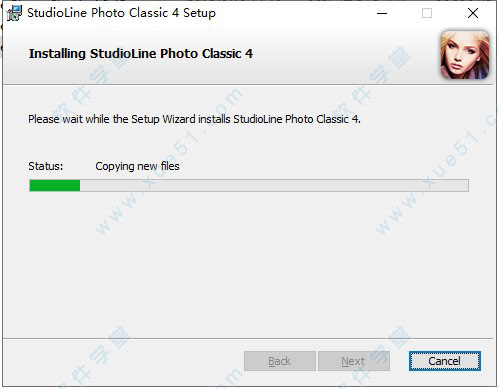Cancel the StudioLine installation
Viewport: 499px width, 389px height.
tap(445, 361)
